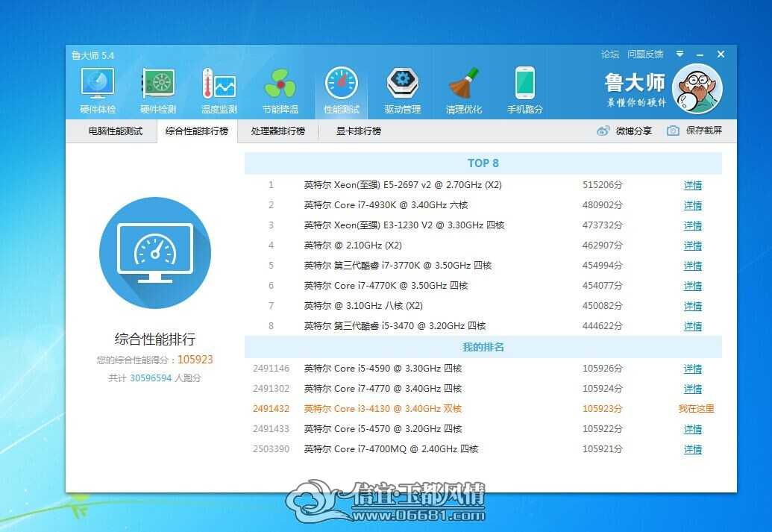Viewport: 772px width, 532px height.
Task: Click the 鲁大师 mascot avatar
Action: pyautogui.click(x=697, y=89)
